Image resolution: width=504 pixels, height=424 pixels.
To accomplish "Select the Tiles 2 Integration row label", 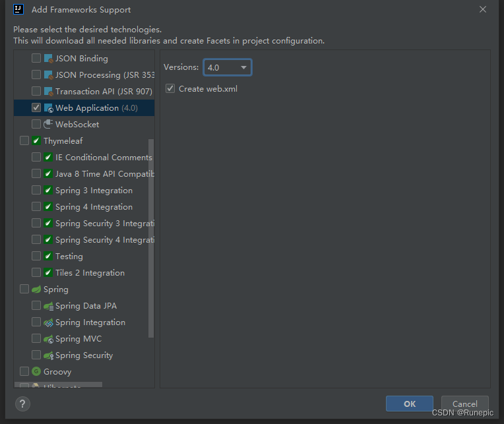I will coord(90,273).
